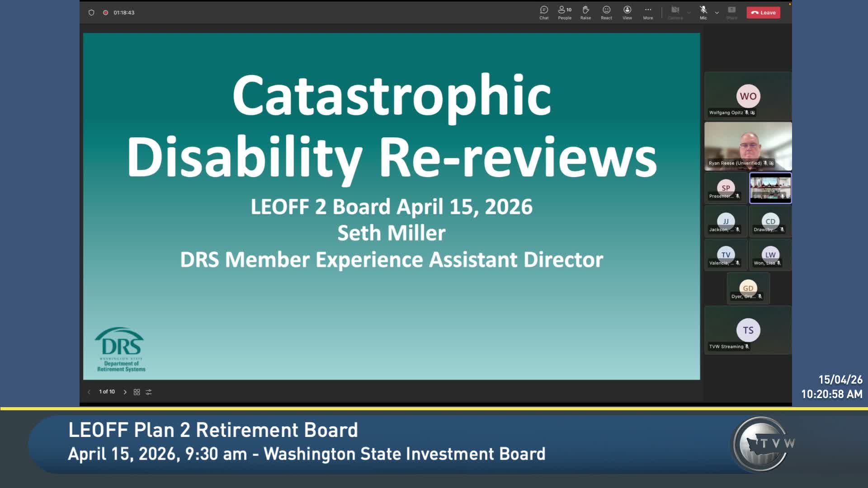Open the More actions menu
This screenshot has height=488, width=868.
coord(648,12)
